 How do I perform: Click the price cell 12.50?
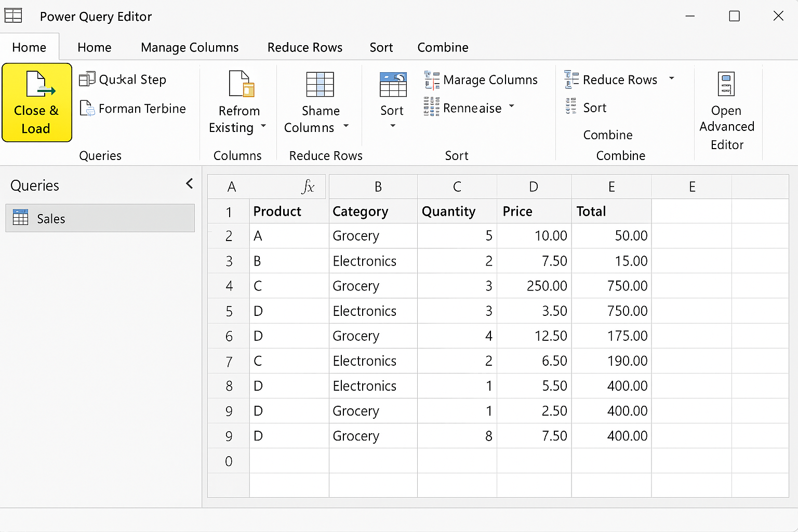click(x=534, y=336)
